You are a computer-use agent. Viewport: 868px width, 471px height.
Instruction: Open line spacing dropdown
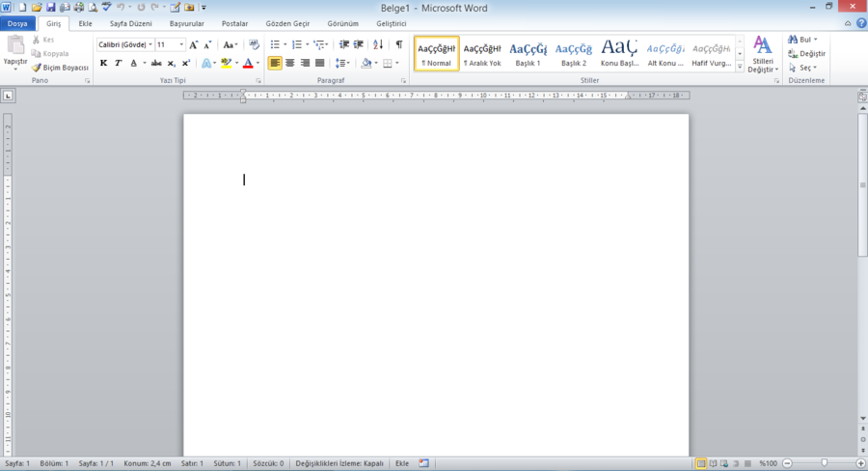click(x=342, y=63)
